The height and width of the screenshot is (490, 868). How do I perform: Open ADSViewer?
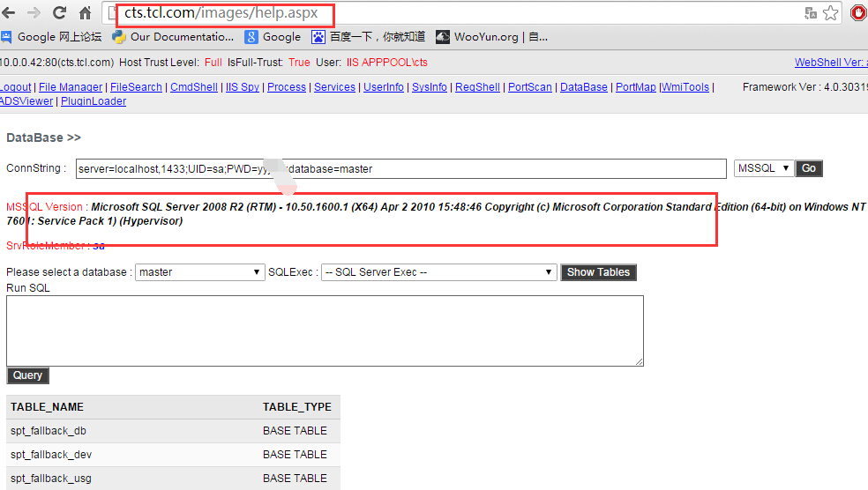(x=26, y=101)
